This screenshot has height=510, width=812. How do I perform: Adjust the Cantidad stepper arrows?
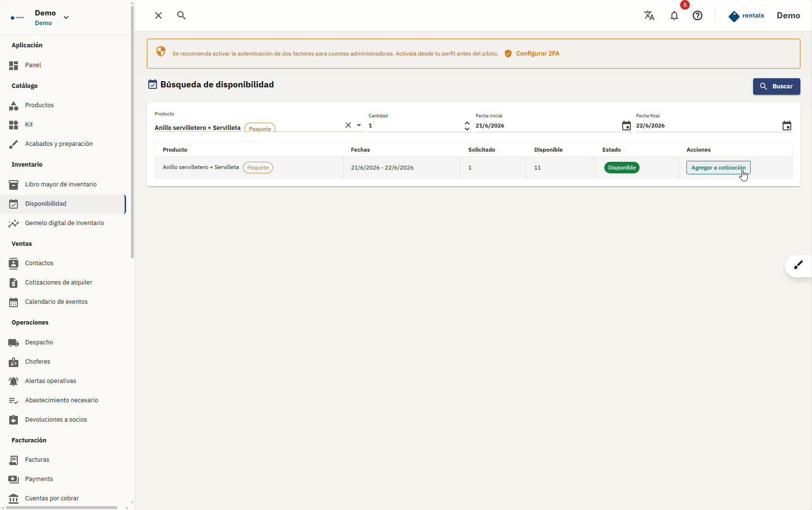click(467, 126)
